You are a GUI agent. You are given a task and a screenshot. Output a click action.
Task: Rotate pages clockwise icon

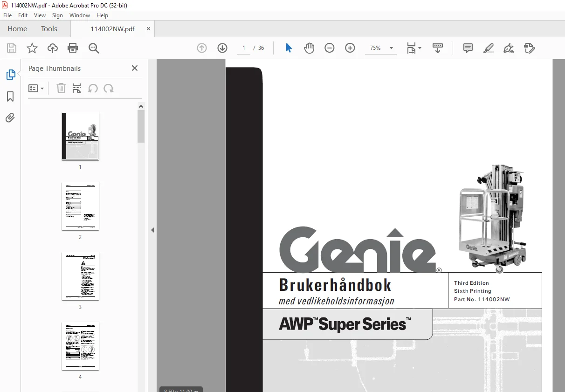tap(109, 88)
